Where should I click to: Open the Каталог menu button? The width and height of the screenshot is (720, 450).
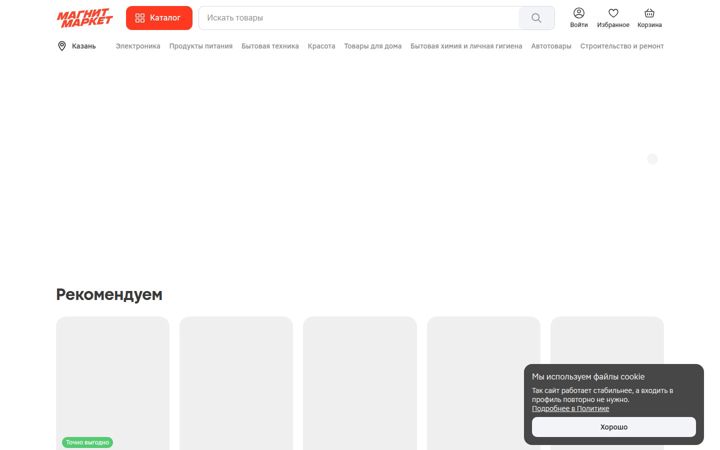pyautogui.click(x=159, y=18)
